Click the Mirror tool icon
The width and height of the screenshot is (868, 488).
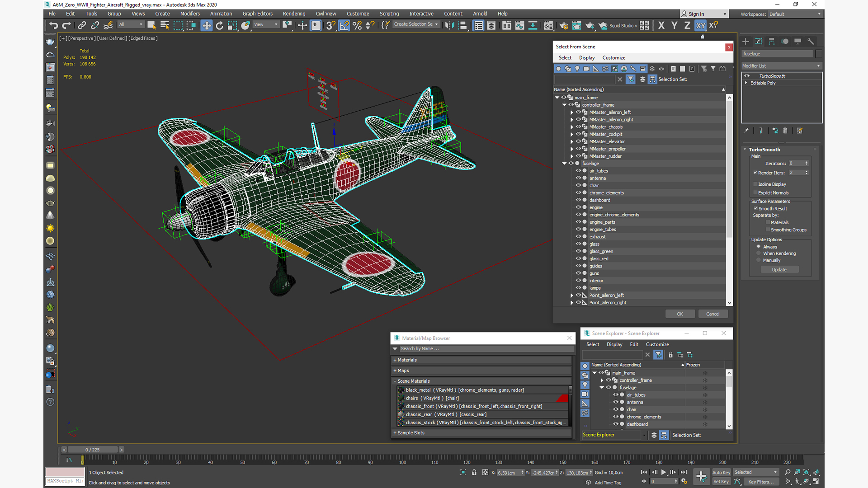click(449, 25)
